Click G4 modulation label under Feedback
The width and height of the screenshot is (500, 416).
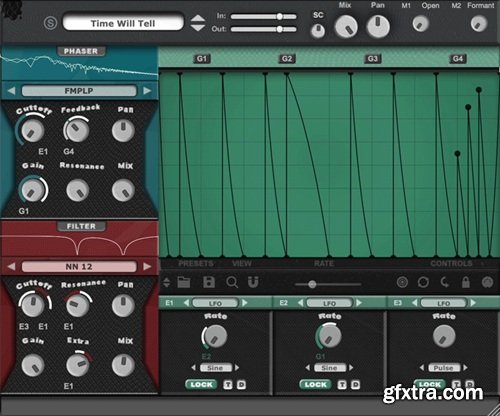tap(68, 152)
